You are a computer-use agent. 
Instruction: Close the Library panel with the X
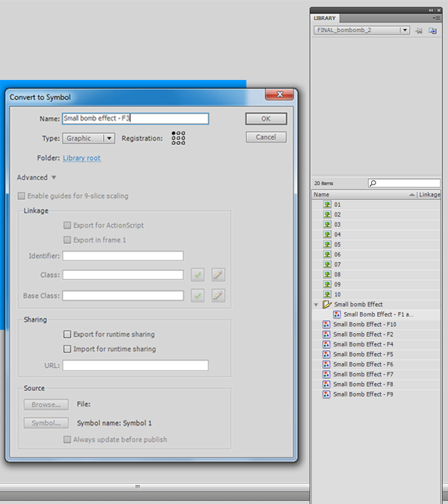click(x=439, y=10)
